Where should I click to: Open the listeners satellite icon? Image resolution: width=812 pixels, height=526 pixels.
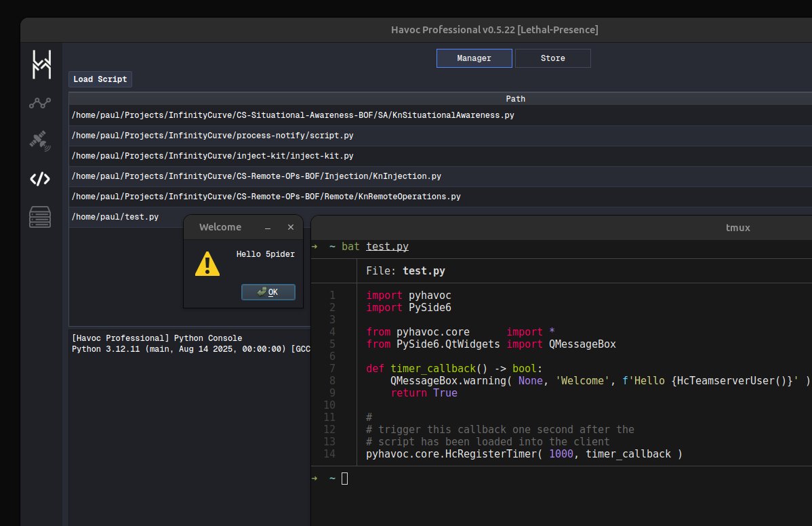pyautogui.click(x=40, y=141)
